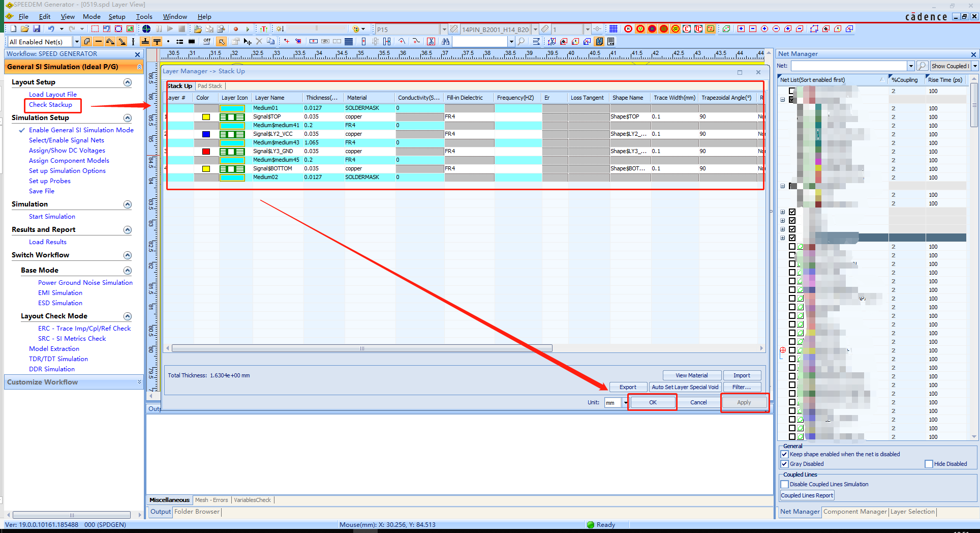Toggle Keep shape enabled when net disabled
980x533 pixels.
pos(784,454)
